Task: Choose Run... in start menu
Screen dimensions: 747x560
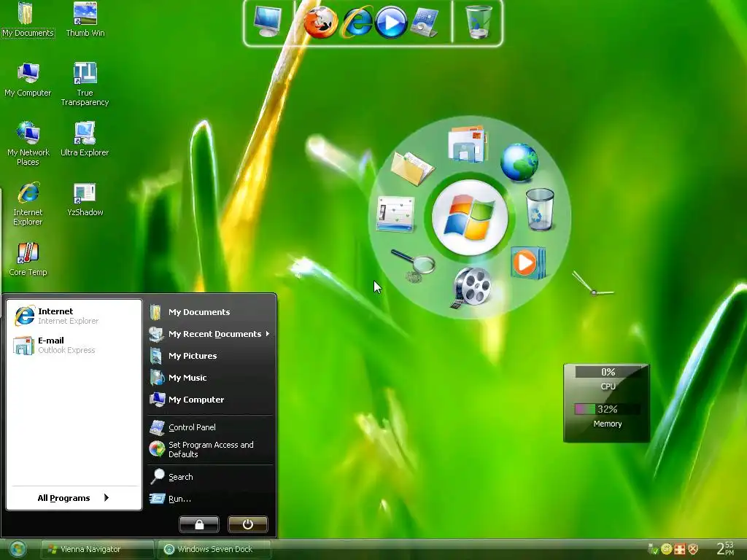Action: coord(210,499)
